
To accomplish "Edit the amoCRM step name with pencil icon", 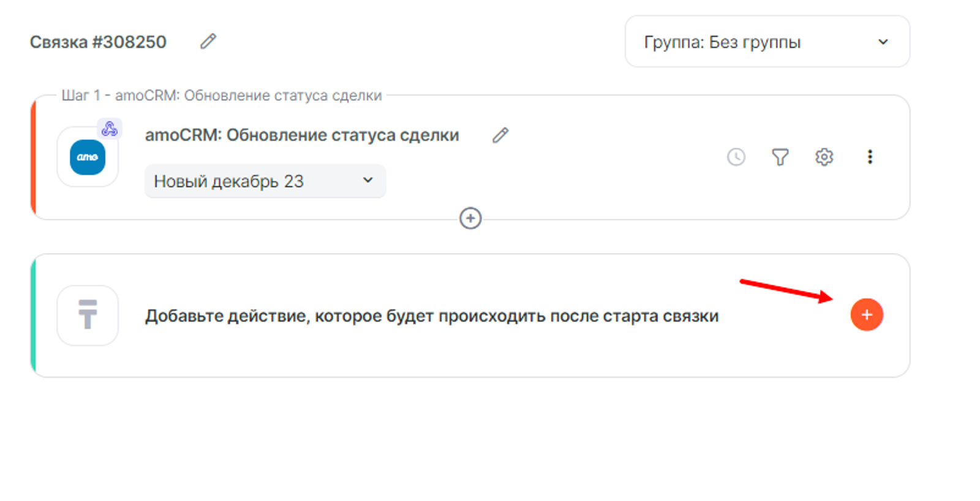I will (500, 135).
